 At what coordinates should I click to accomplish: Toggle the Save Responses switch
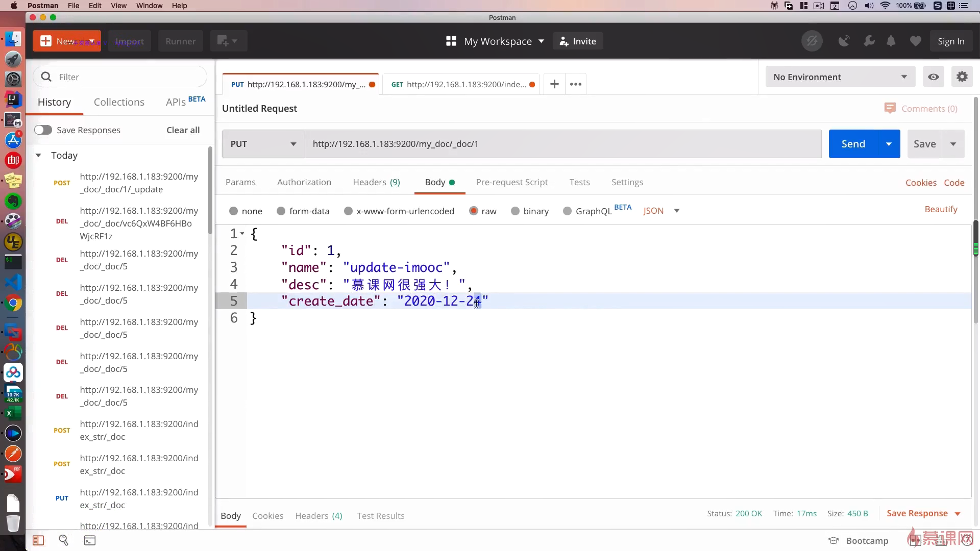point(43,130)
